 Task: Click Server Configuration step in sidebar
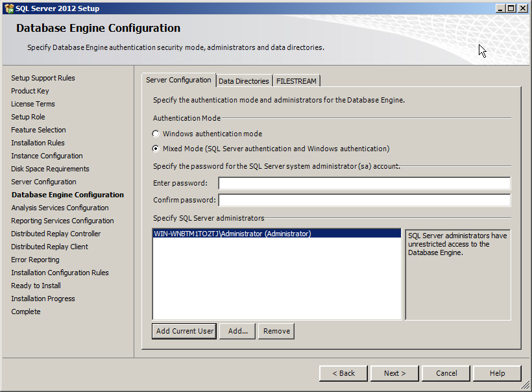(x=43, y=182)
